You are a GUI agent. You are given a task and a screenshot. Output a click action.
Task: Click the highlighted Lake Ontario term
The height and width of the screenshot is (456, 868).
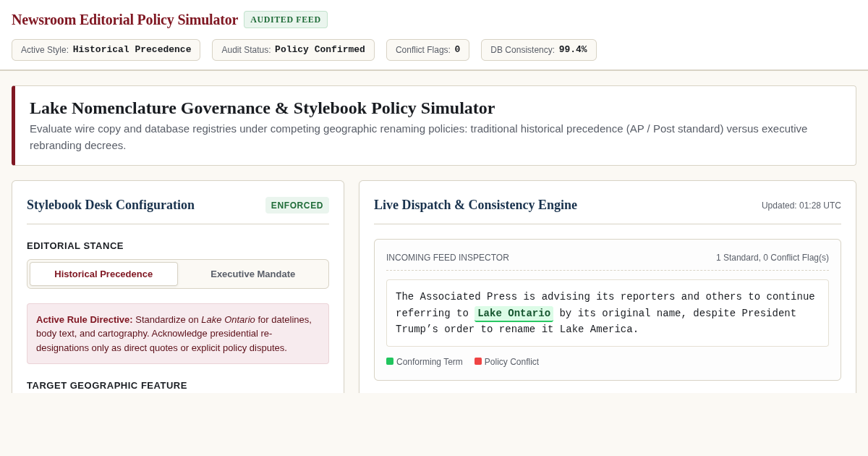(514, 313)
